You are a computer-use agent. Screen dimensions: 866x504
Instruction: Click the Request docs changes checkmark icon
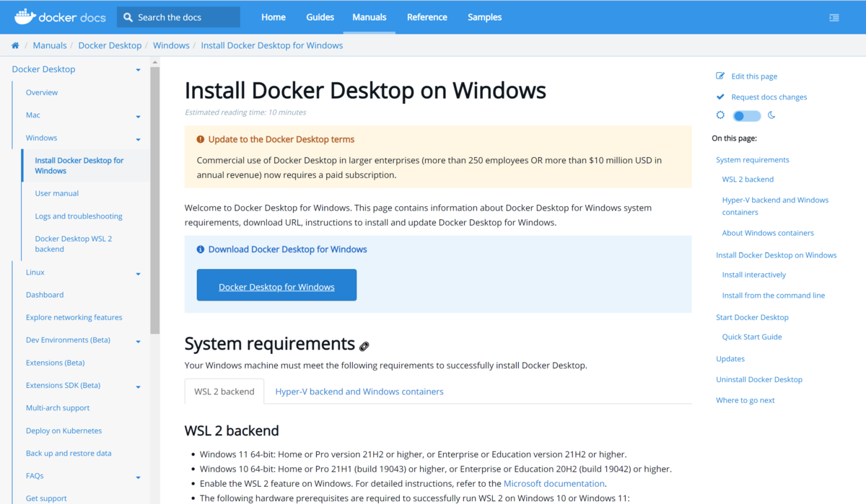coord(720,97)
